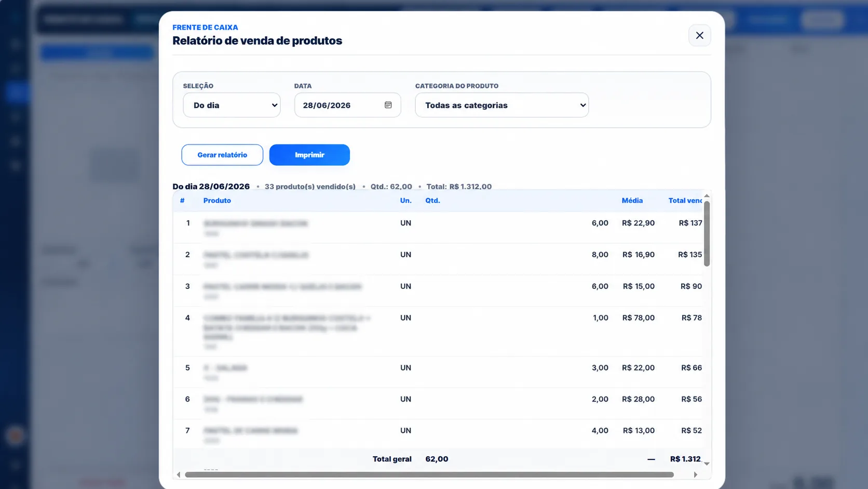The width and height of the screenshot is (868, 489).
Task: Click the Frente de Caixa heading label
Action: pos(205,28)
